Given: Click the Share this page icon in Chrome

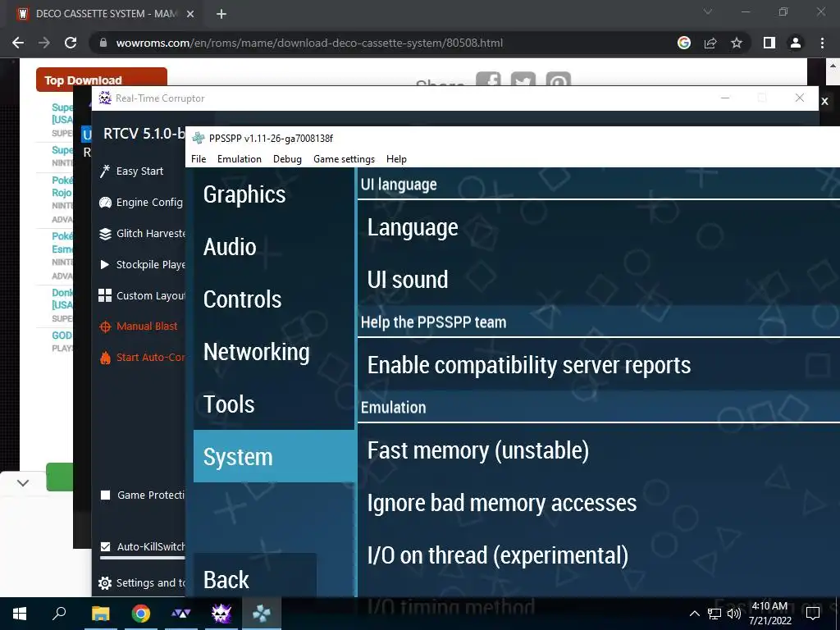Looking at the screenshot, I should pos(710,43).
